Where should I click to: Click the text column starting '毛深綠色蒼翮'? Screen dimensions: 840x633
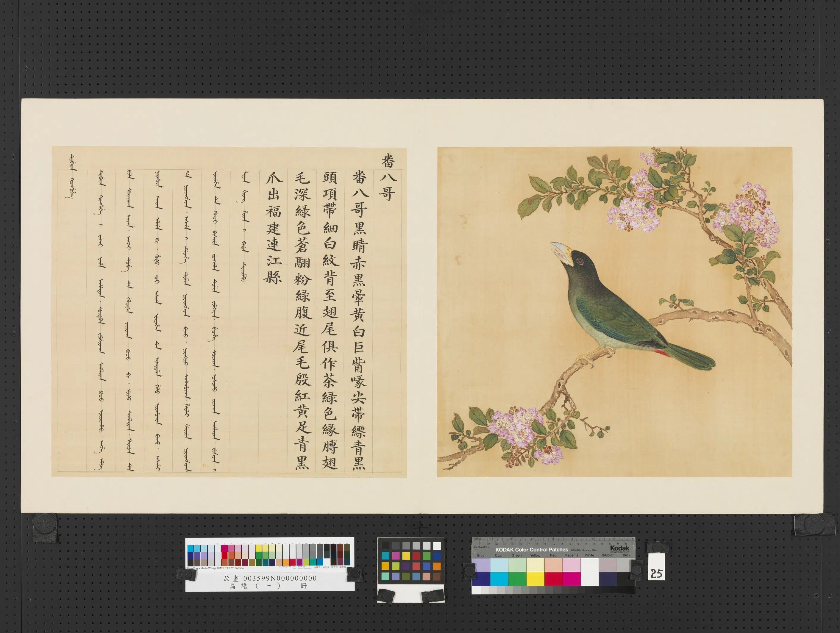(302, 320)
